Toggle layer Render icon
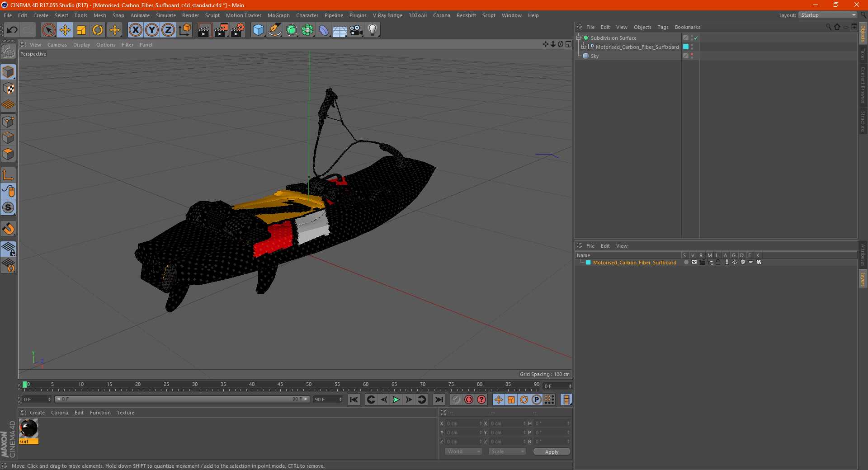This screenshot has width=868, height=470. 702,262
